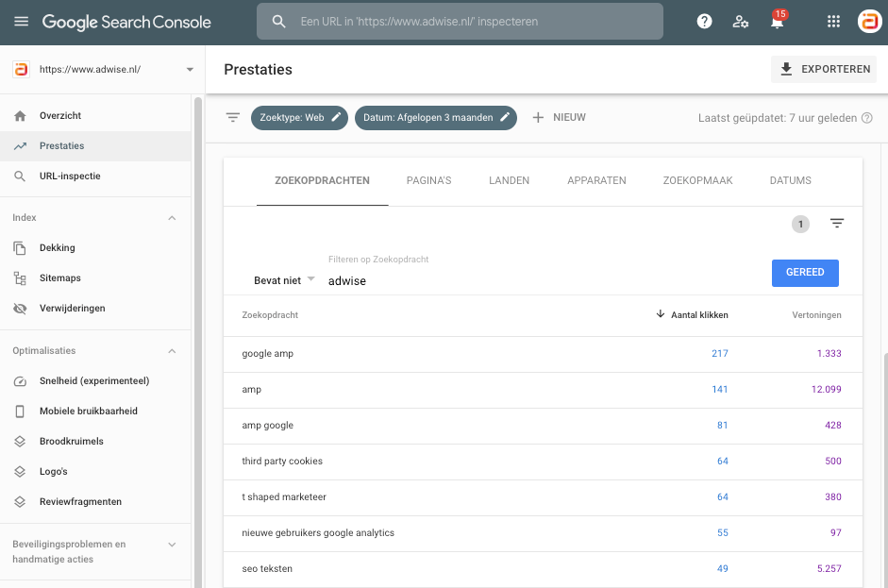The height and width of the screenshot is (588, 888).
Task: Click the table filter icon beside badge
Action: pyautogui.click(x=837, y=224)
